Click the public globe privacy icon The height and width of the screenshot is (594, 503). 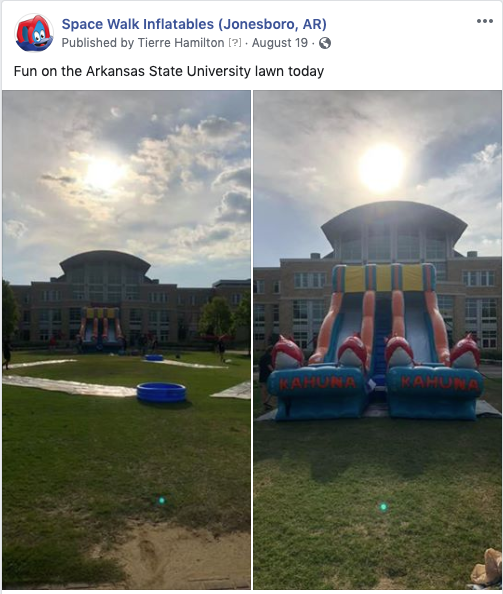coord(325,43)
